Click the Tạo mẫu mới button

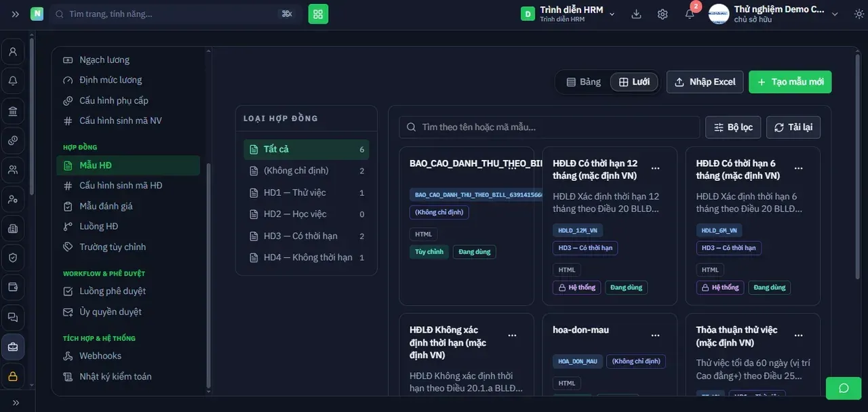[x=790, y=82]
